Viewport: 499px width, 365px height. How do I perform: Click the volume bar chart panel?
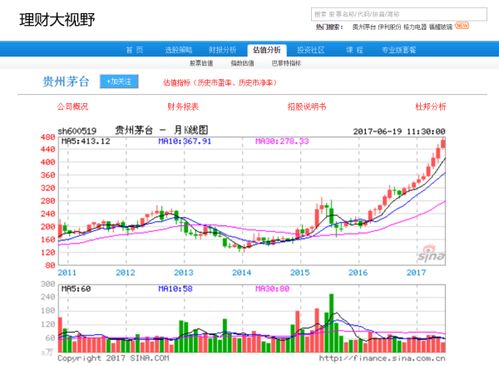[252, 318]
